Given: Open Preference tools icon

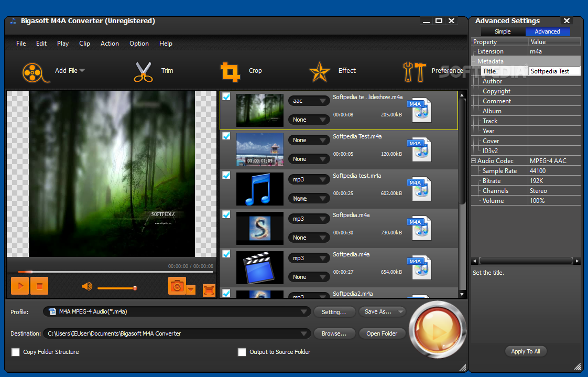Looking at the screenshot, I should coord(415,72).
